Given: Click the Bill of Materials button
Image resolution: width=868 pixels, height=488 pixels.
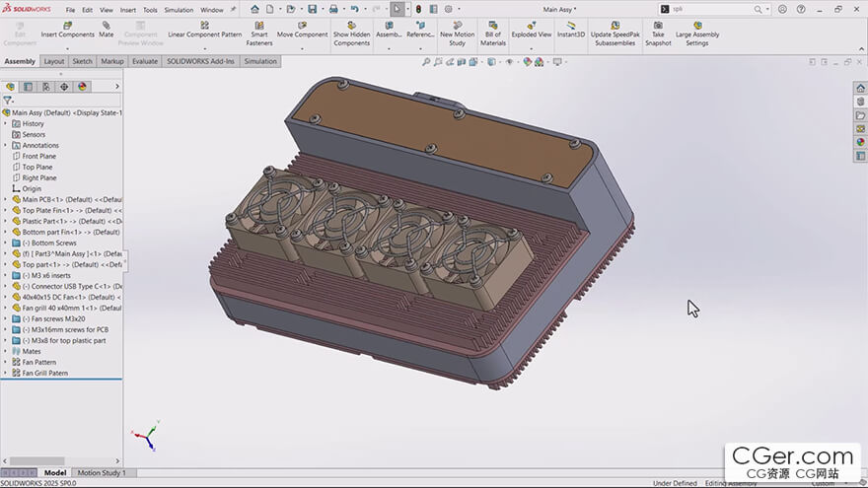Looking at the screenshot, I should (492, 27).
